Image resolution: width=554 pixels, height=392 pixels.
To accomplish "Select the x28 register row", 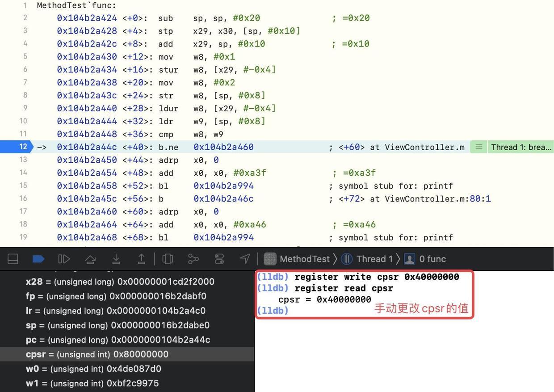I will point(127,282).
